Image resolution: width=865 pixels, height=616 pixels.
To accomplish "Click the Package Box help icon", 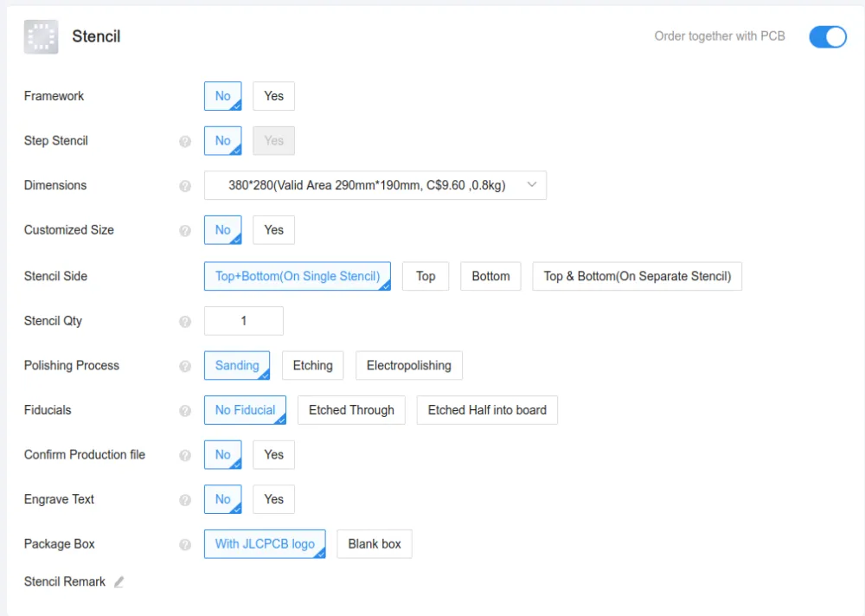I will 185,545.
